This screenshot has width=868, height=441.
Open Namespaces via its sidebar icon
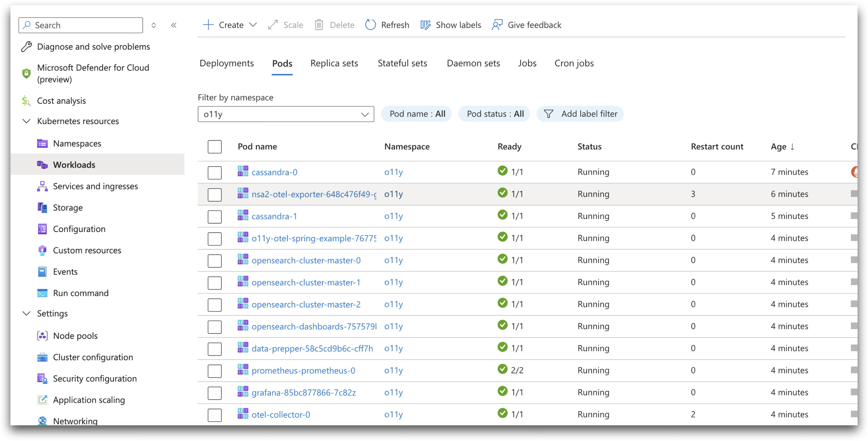pos(42,144)
